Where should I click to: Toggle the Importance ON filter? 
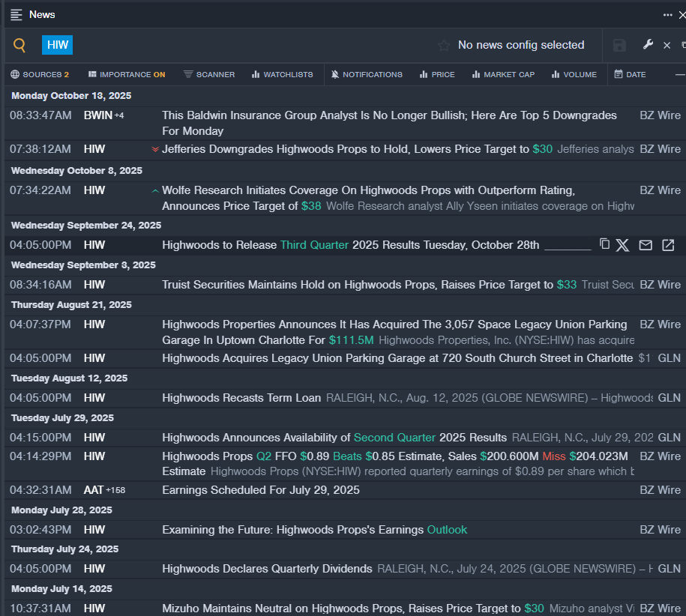pyautogui.click(x=126, y=74)
